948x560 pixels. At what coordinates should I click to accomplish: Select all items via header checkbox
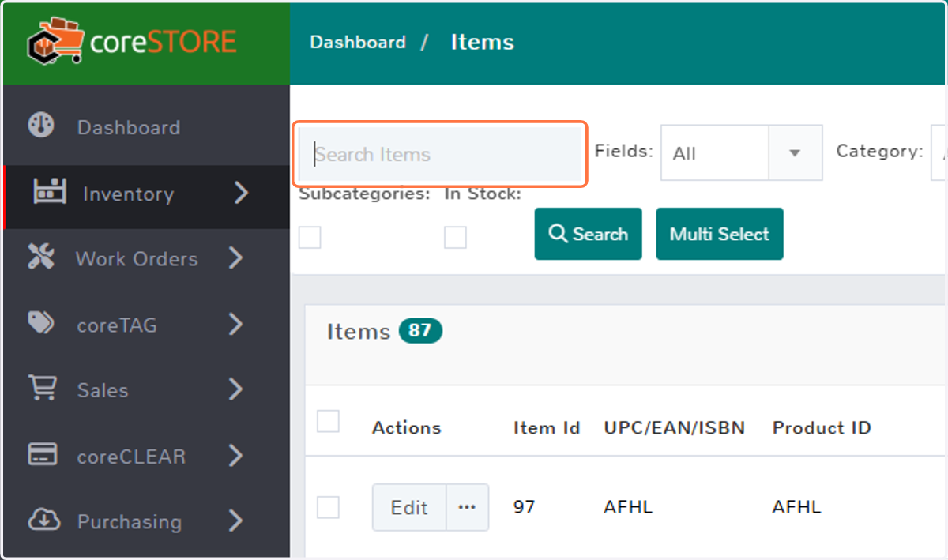pyautogui.click(x=328, y=421)
